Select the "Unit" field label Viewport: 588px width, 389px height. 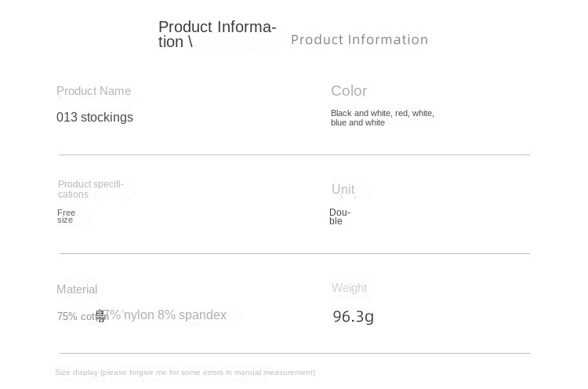coord(343,190)
